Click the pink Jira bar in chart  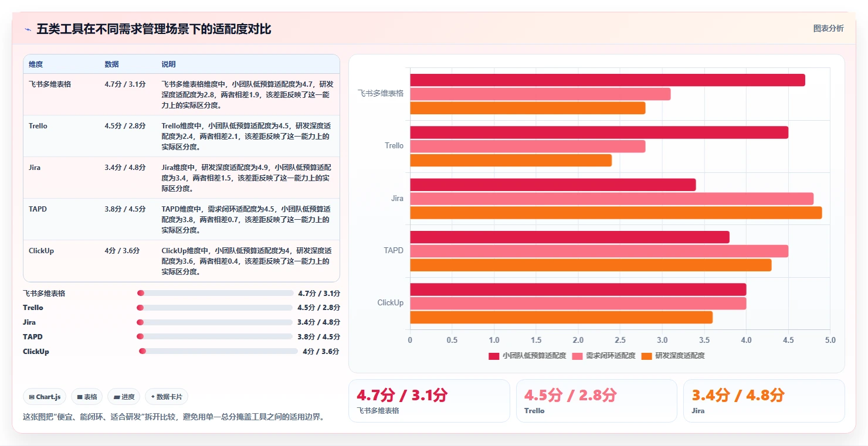click(612, 199)
